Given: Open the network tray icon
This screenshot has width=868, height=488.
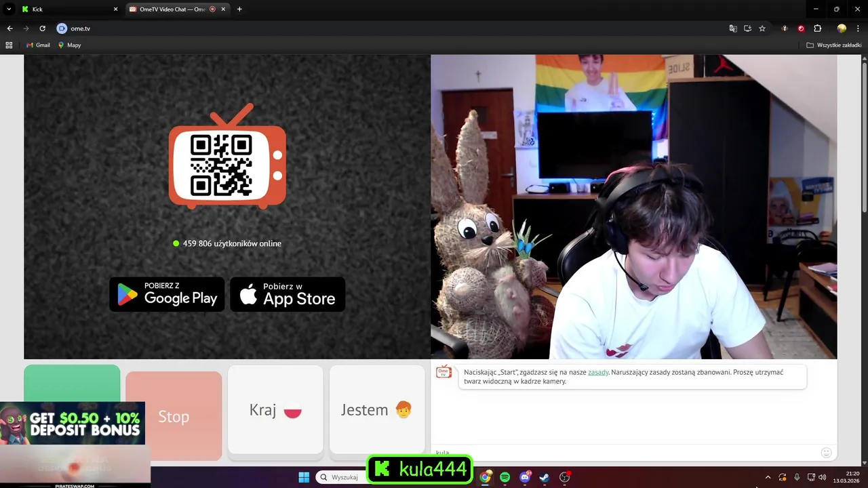Looking at the screenshot, I should (812, 477).
